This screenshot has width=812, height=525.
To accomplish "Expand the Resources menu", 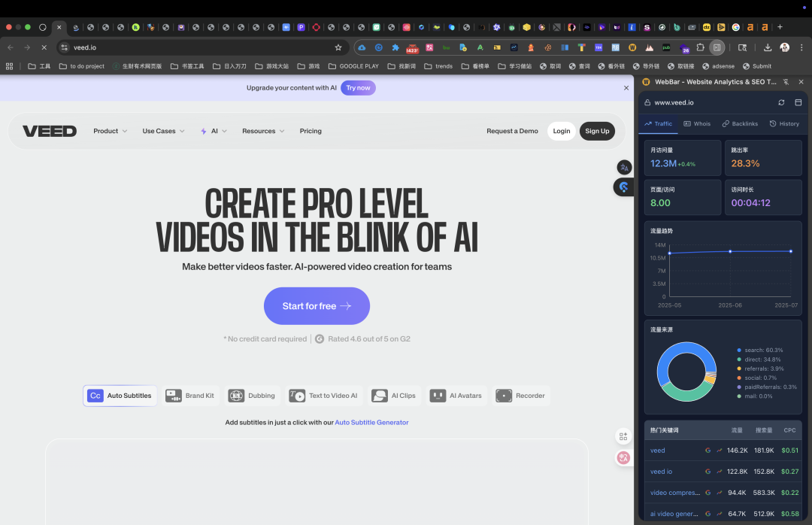I will coord(263,131).
